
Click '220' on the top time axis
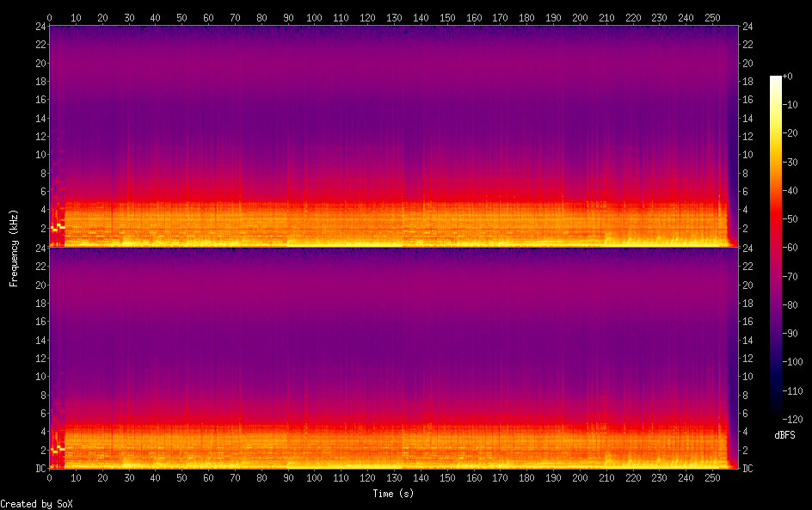[x=633, y=17]
